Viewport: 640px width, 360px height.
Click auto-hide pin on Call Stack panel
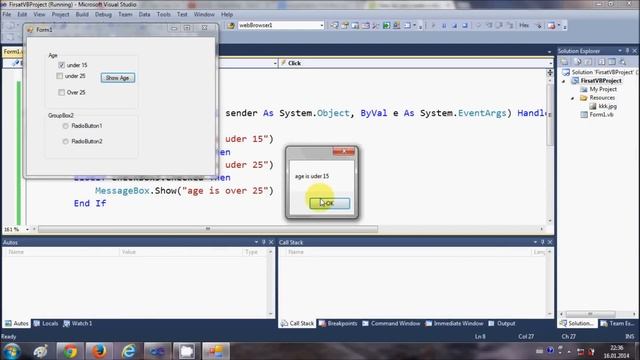pos(542,242)
